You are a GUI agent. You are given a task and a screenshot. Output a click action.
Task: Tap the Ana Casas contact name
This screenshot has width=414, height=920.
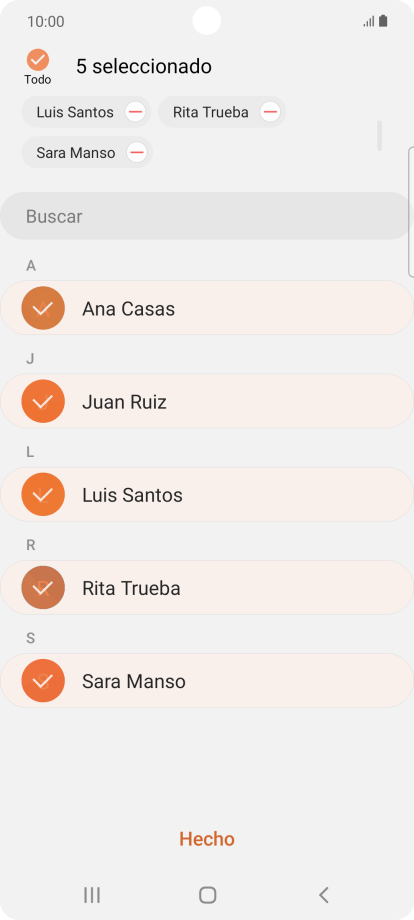128,309
